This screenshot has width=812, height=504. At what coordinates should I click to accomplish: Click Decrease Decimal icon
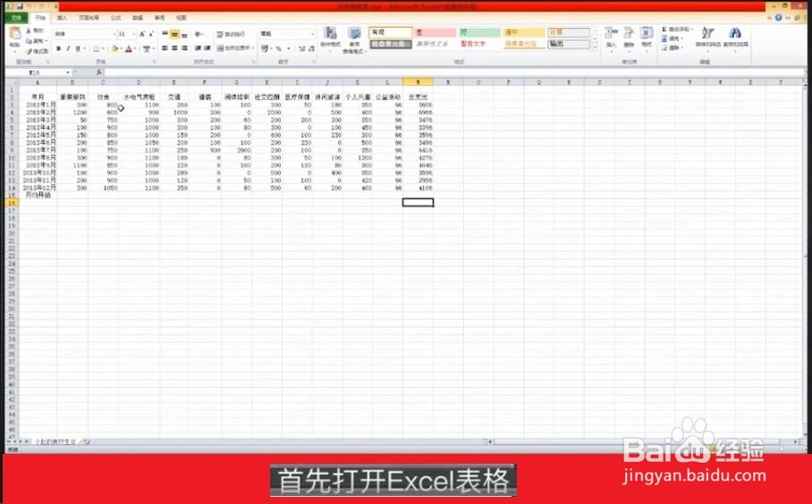[x=311, y=48]
